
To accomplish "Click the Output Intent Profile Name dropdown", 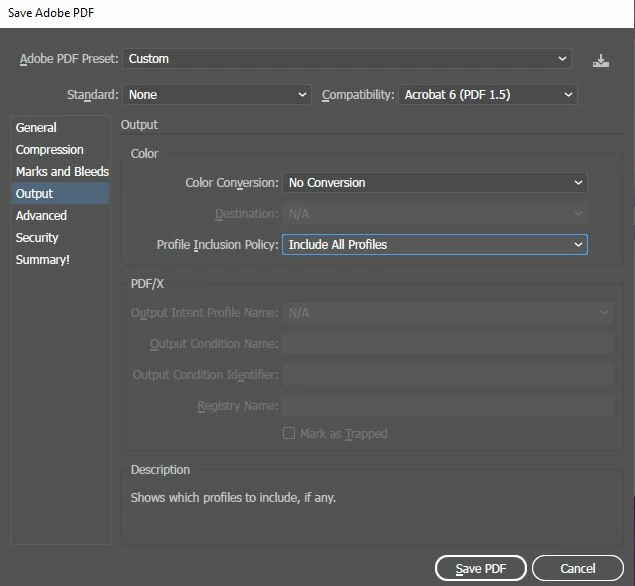I will tap(448, 313).
